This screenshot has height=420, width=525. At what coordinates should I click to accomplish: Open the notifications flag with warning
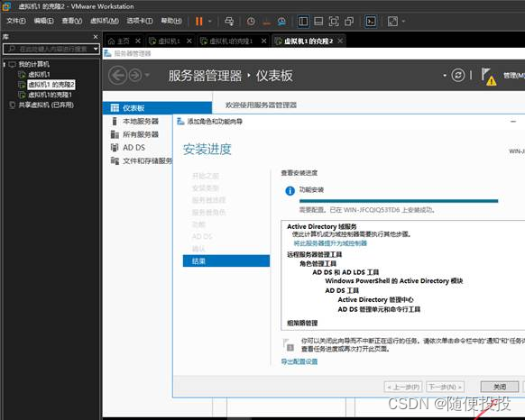pos(488,77)
